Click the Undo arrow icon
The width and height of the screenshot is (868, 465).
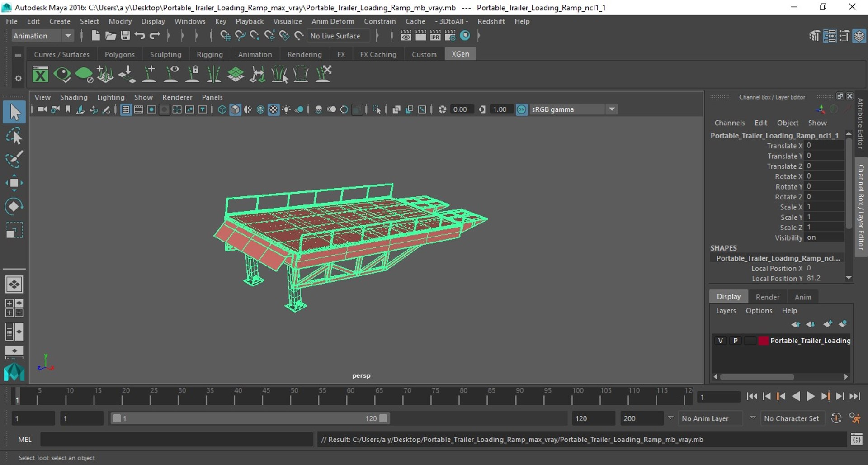140,36
